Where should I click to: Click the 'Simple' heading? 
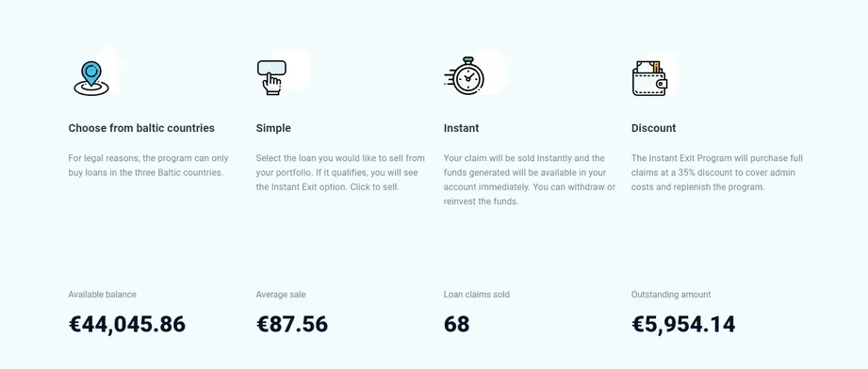point(273,128)
